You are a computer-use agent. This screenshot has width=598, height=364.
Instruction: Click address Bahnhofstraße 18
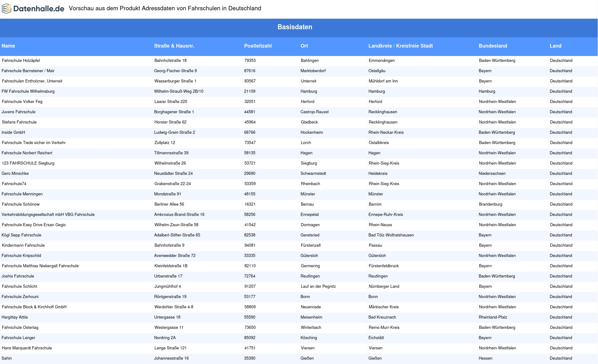pyautogui.click(x=170, y=60)
